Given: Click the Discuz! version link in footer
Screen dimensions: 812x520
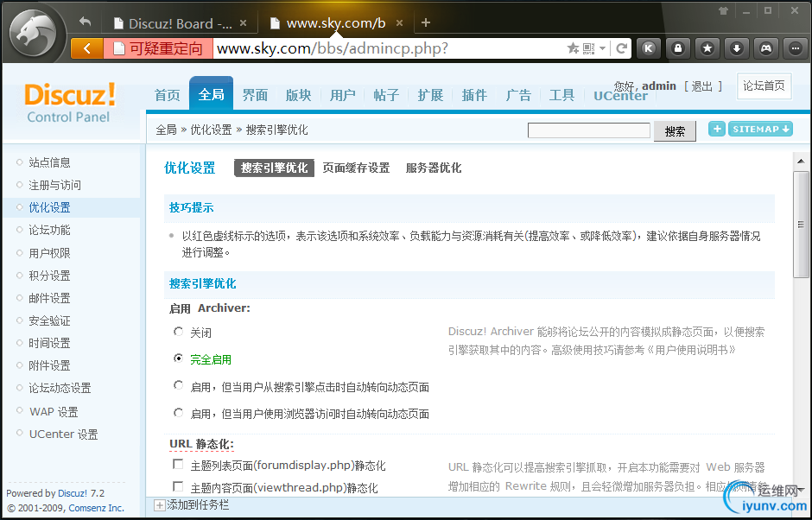Looking at the screenshot, I should (x=73, y=493).
